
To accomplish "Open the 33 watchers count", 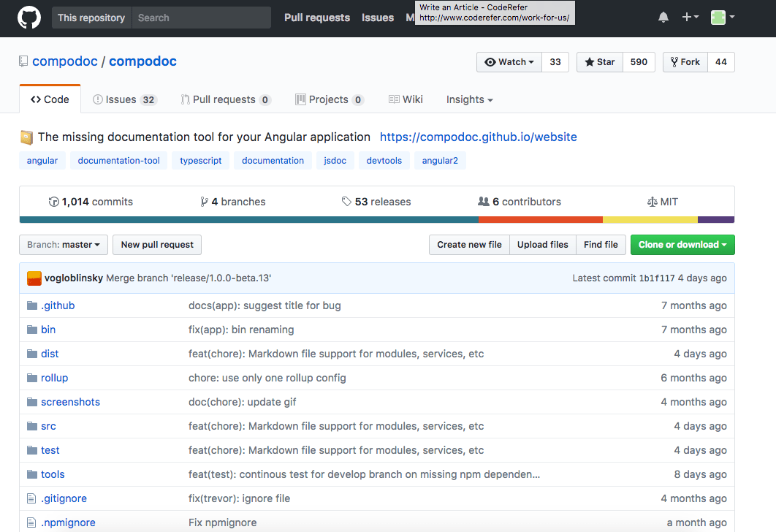I will point(555,62).
